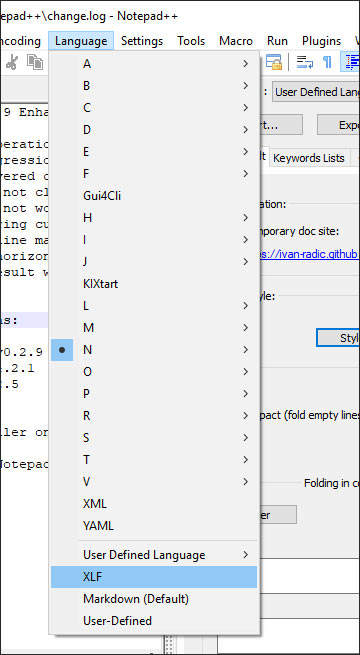The height and width of the screenshot is (655, 360).
Task: Expand the I language submenu
Action: click(x=154, y=240)
